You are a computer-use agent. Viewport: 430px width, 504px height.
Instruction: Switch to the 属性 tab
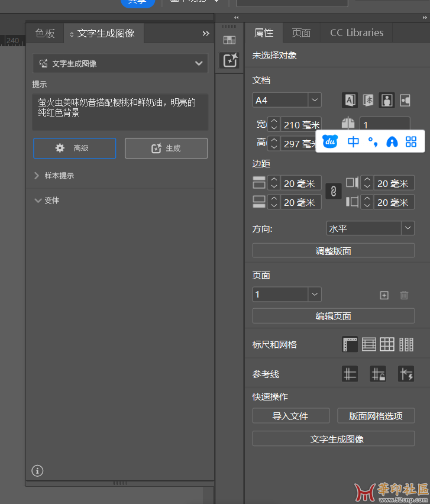(x=264, y=33)
